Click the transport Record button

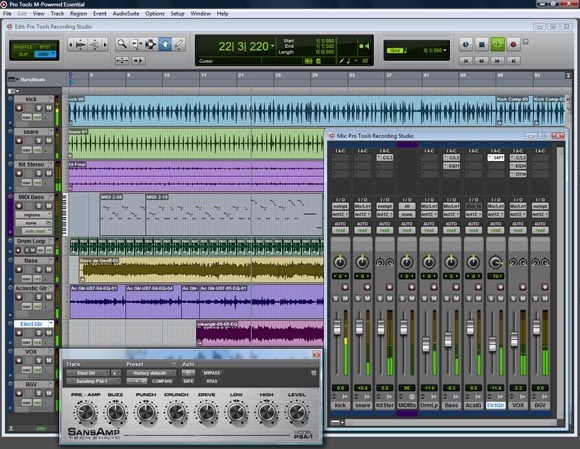tap(513, 44)
